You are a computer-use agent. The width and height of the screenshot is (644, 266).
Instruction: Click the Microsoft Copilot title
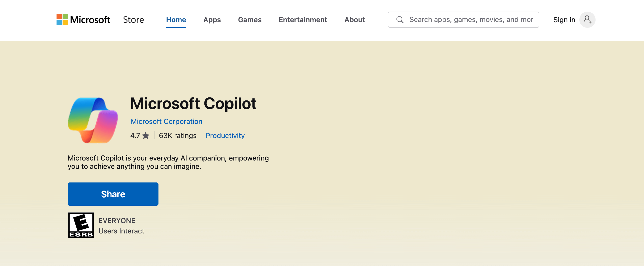[x=193, y=103]
